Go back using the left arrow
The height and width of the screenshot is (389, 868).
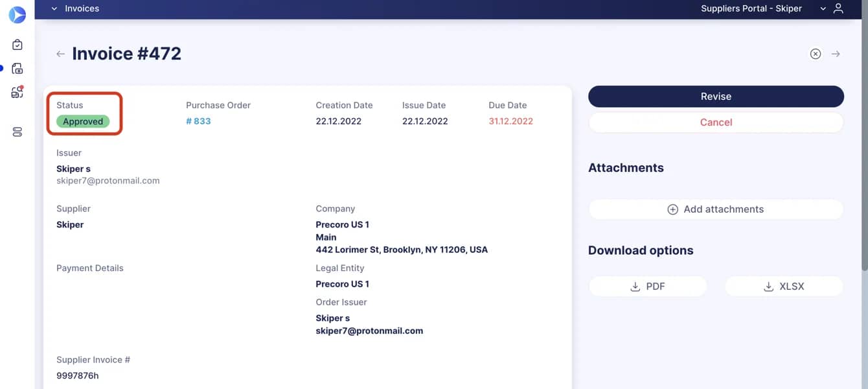coord(60,54)
